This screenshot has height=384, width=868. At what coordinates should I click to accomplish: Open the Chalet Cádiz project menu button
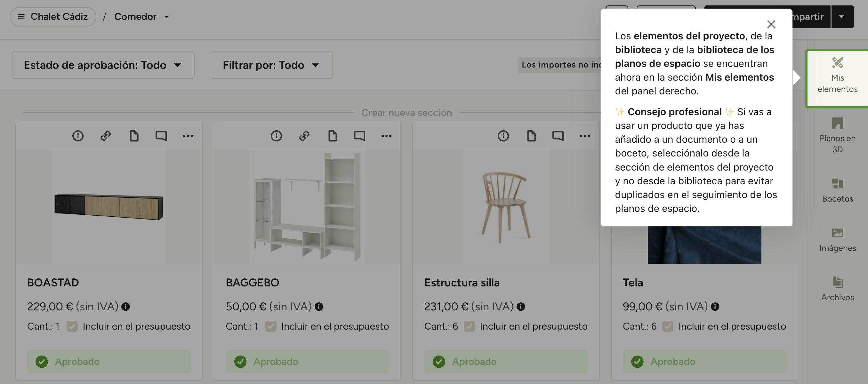click(x=53, y=17)
